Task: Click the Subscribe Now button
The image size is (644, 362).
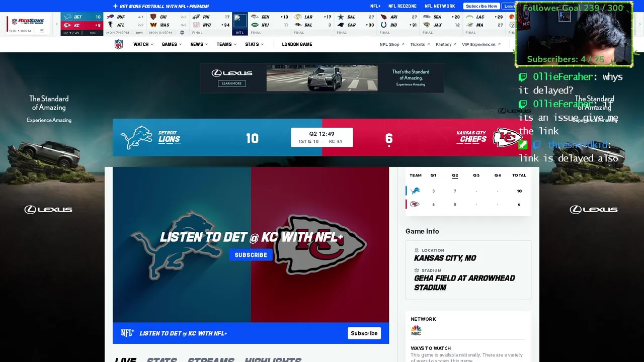Action: click(x=481, y=6)
